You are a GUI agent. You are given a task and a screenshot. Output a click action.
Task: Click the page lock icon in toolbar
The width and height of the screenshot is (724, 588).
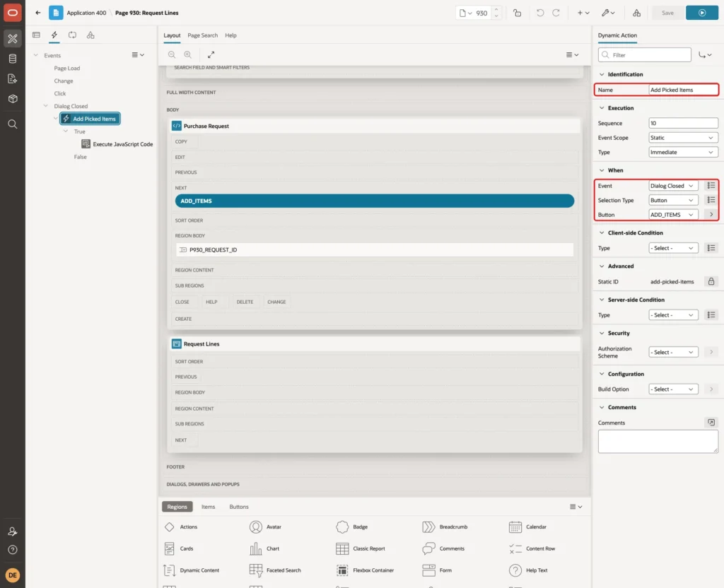(x=517, y=13)
